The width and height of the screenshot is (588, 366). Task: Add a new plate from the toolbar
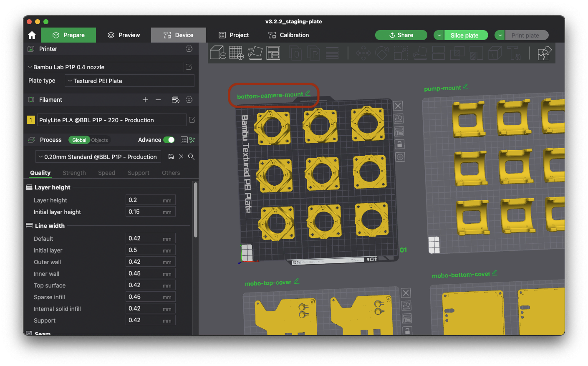pos(236,53)
